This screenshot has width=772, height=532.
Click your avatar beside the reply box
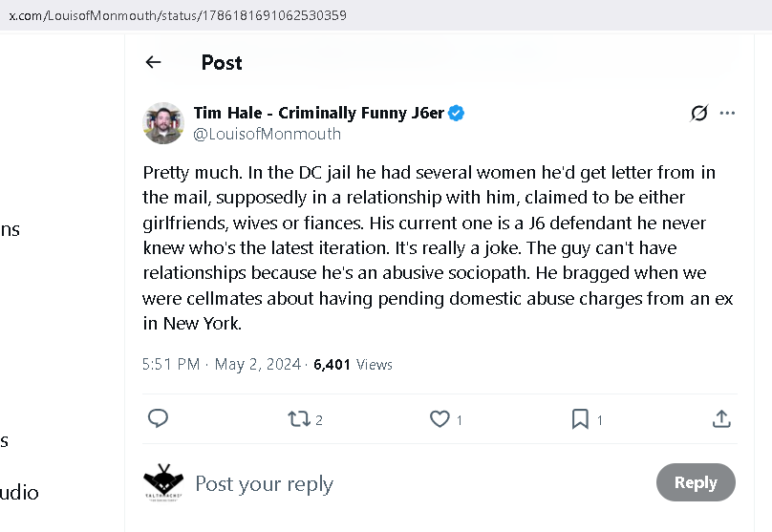[x=163, y=483]
